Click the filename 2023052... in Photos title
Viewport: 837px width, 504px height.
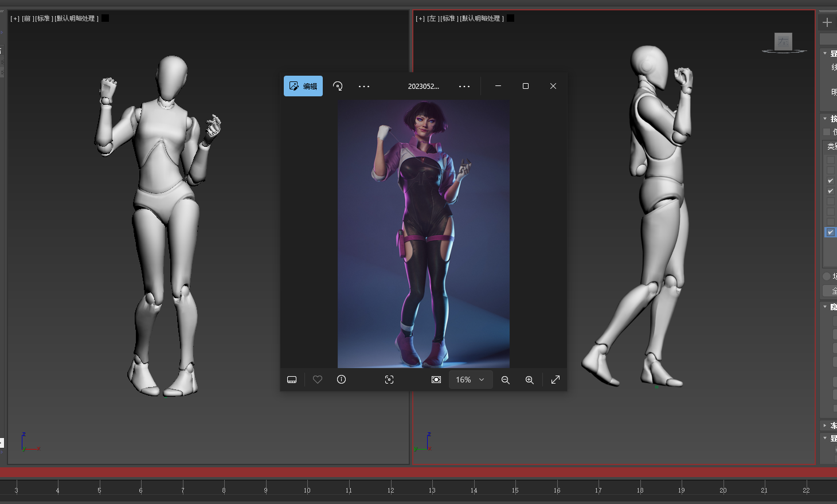pos(424,87)
